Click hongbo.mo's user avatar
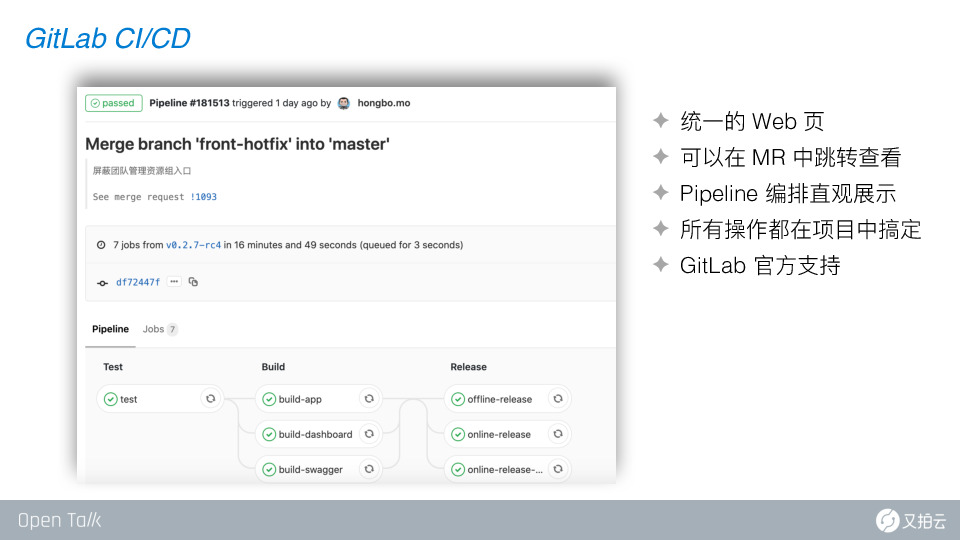960x540 pixels. click(x=344, y=103)
